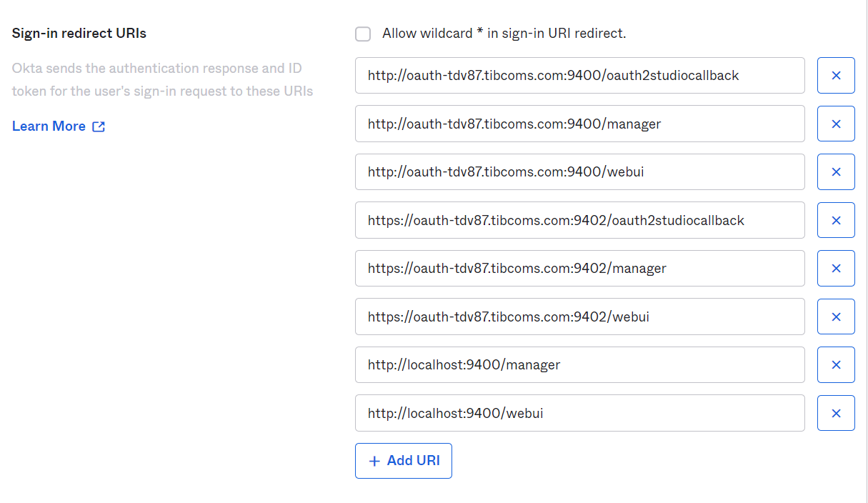Open the Learn More link

[x=49, y=126]
